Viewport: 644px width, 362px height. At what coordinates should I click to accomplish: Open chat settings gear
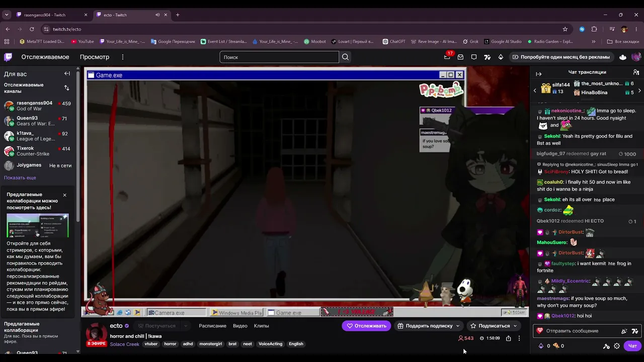[x=617, y=346]
